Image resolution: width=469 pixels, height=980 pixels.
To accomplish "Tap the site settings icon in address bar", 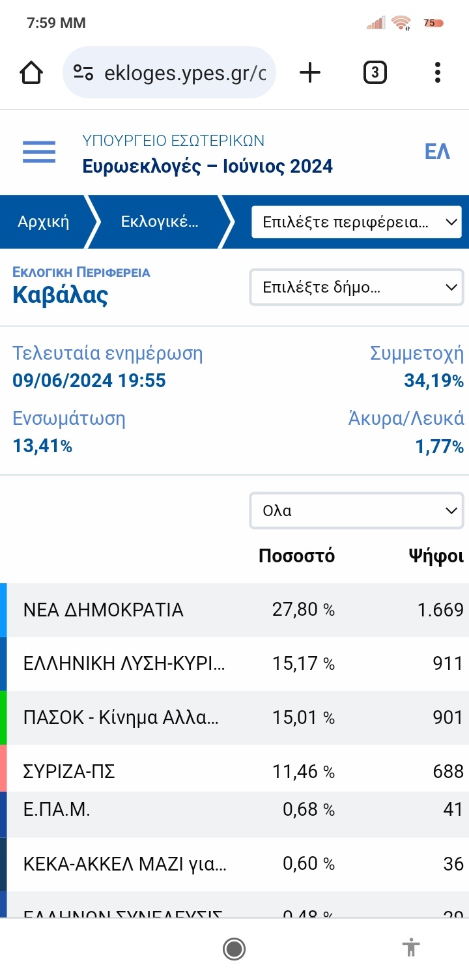I will 83,72.
